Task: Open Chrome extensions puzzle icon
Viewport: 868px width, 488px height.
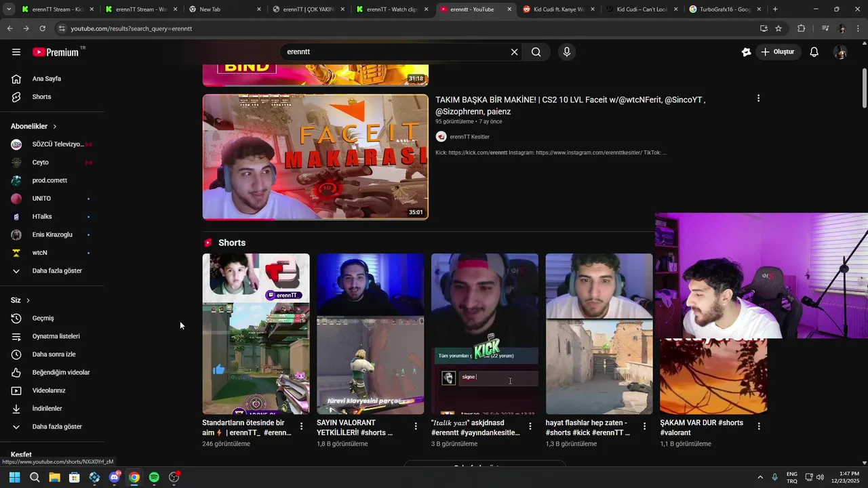Action: [x=801, y=28]
